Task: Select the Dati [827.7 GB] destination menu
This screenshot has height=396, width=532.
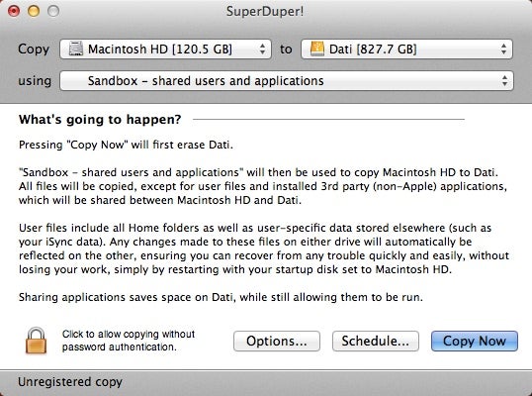Action: tap(406, 49)
